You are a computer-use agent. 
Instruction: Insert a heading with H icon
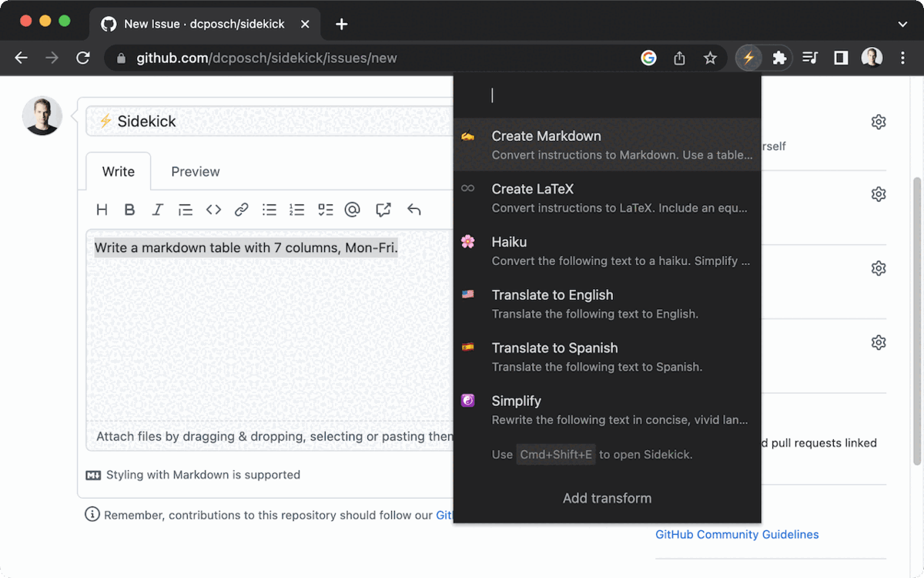(x=102, y=210)
